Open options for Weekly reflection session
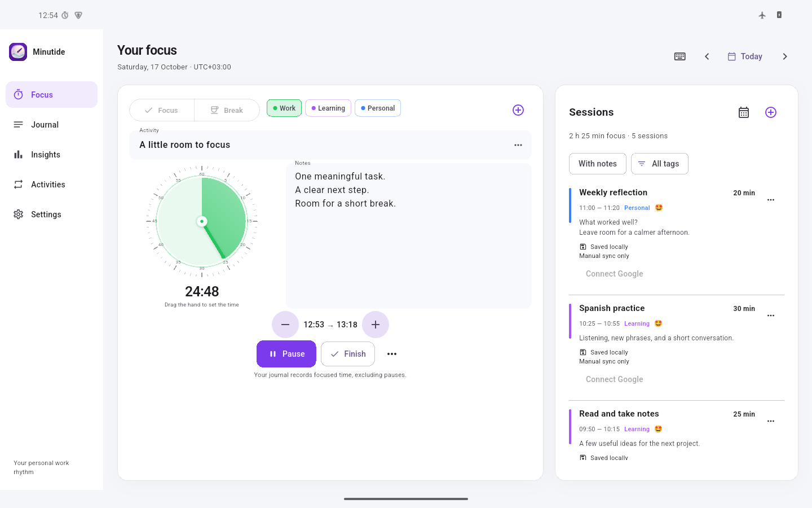 click(x=771, y=200)
